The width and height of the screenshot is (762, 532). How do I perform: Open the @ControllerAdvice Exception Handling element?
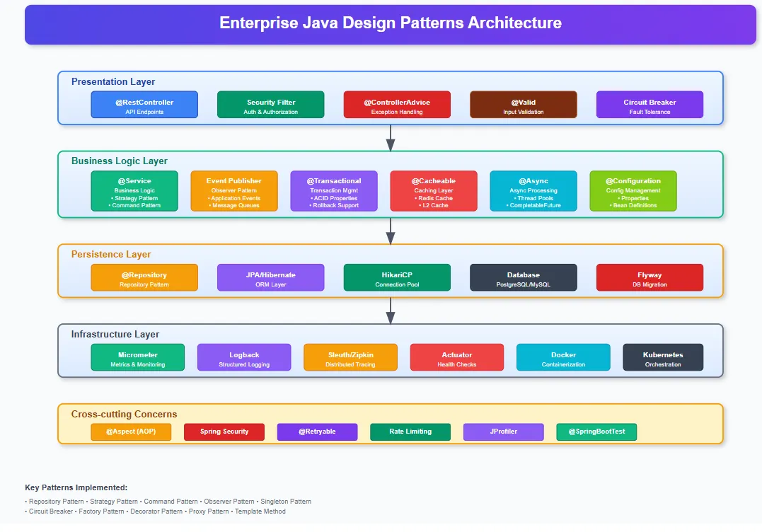[x=397, y=104]
